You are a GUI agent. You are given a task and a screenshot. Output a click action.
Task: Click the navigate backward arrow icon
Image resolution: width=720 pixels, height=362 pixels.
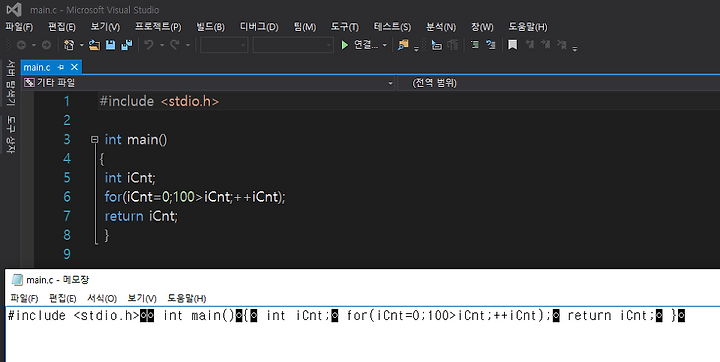pyautogui.click(x=21, y=45)
